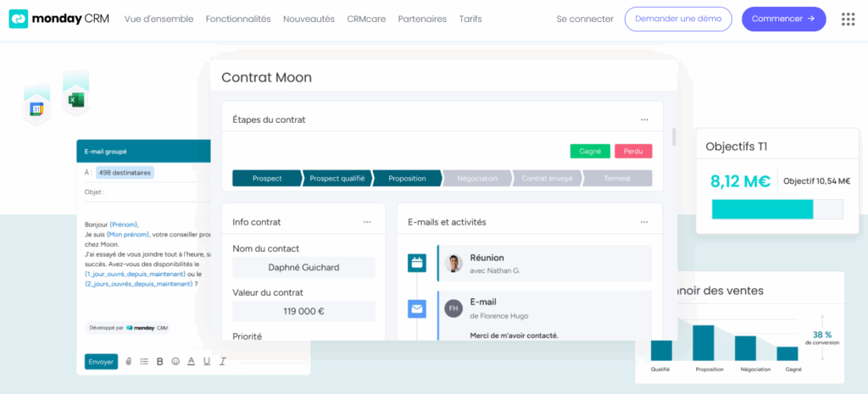
Task: Click the envelope icon beside E-mail activity
Action: pyautogui.click(x=416, y=309)
